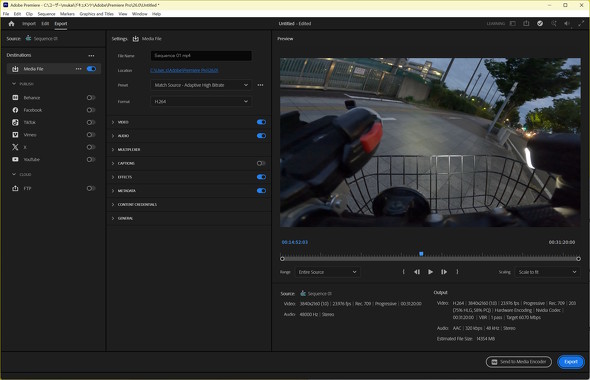Open Media File row three-dot options
Screen dimensions: 590x380
pos(78,69)
